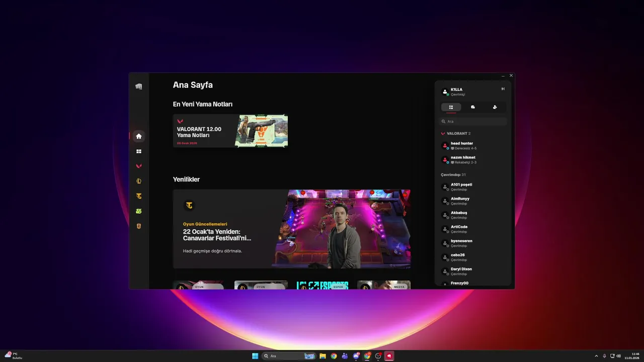Open VALORANT 12.00 Yama Notları card

coord(230,131)
